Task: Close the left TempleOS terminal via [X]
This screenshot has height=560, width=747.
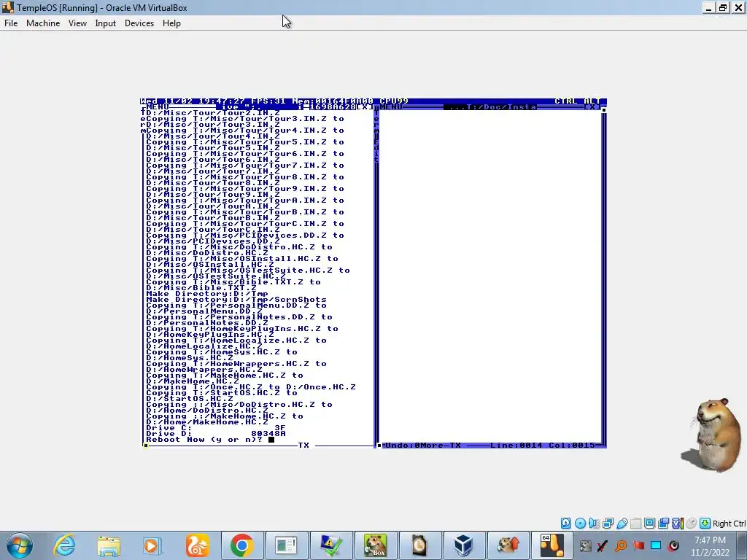Action: point(365,106)
